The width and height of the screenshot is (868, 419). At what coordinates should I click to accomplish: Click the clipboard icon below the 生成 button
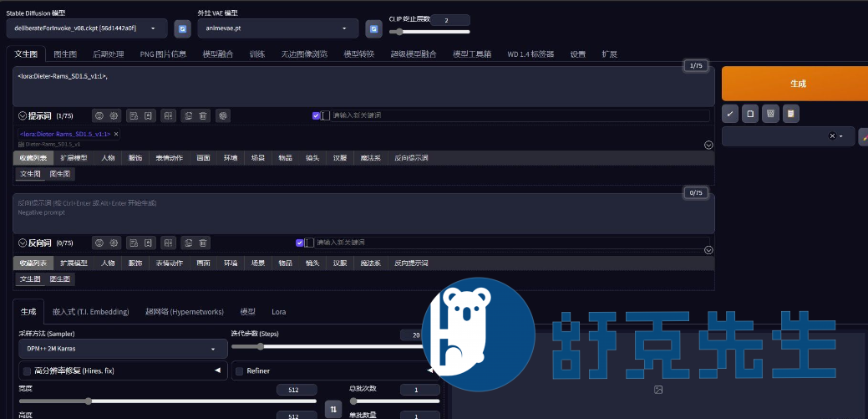pyautogui.click(x=790, y=113)
